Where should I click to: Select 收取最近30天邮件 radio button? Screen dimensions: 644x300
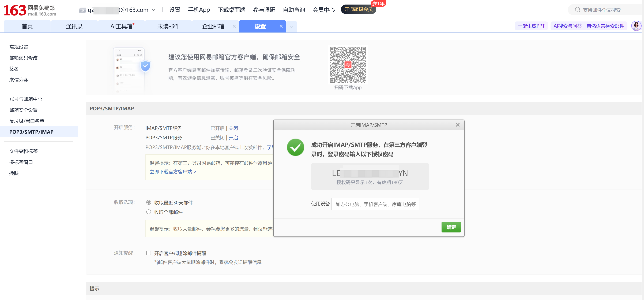click(149, 202)
